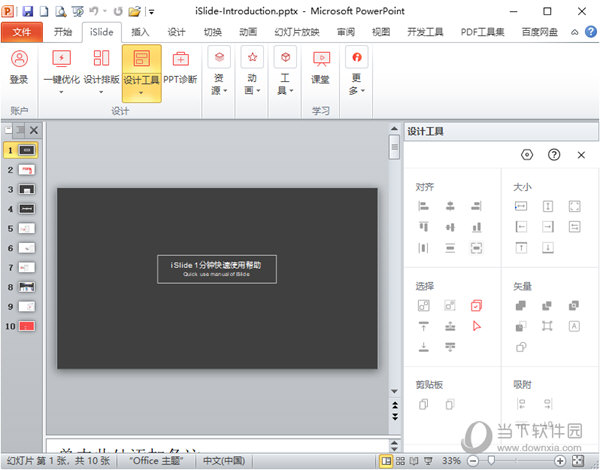Screen dimensions: 600x470
Task: Open the 审阅 tab
Action: 346,32
